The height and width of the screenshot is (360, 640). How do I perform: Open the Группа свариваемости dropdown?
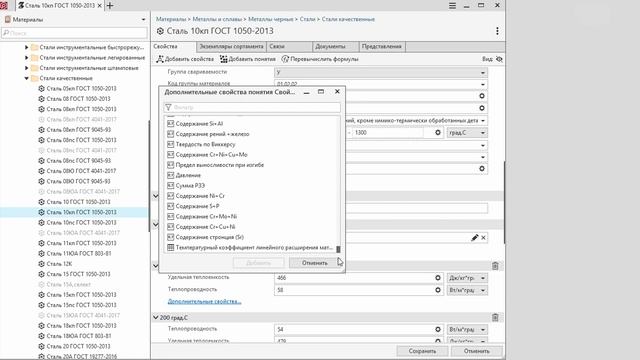(483, 73)
